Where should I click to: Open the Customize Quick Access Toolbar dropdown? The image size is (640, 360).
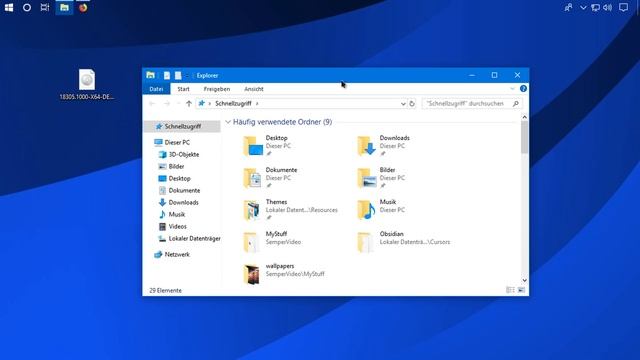[x=187, y=76]
